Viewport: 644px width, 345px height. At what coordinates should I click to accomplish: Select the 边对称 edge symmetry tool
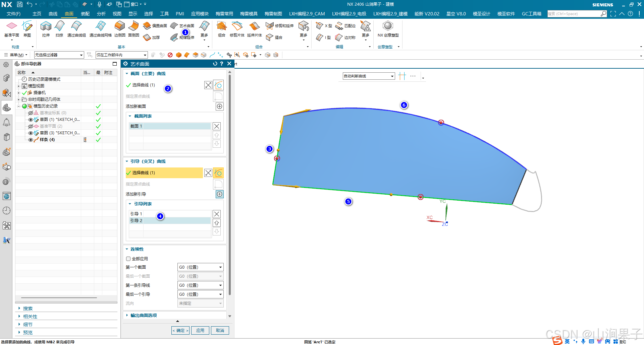[x=345, y=38]
